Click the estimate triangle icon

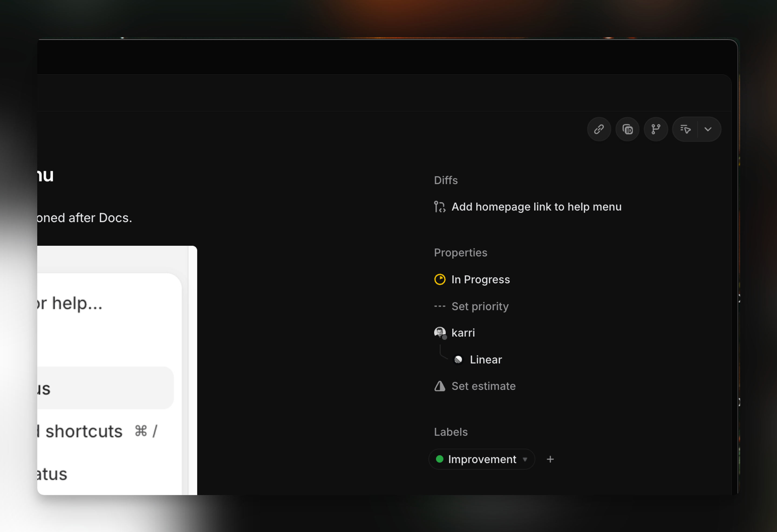[440, 386]
